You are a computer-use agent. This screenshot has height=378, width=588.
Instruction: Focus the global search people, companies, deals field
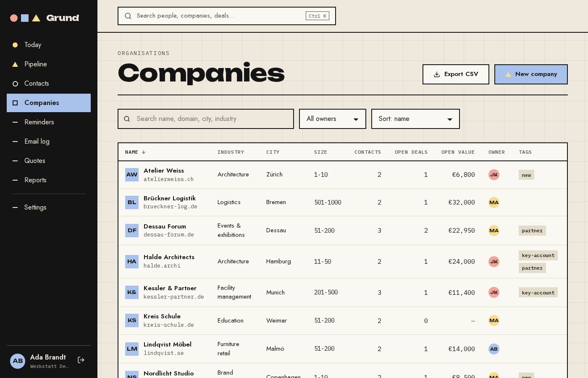coord(227,16)
